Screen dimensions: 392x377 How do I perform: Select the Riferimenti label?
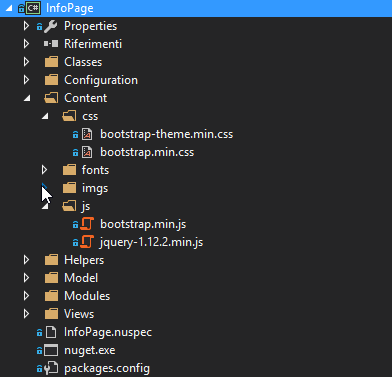[x=93, y=44]
